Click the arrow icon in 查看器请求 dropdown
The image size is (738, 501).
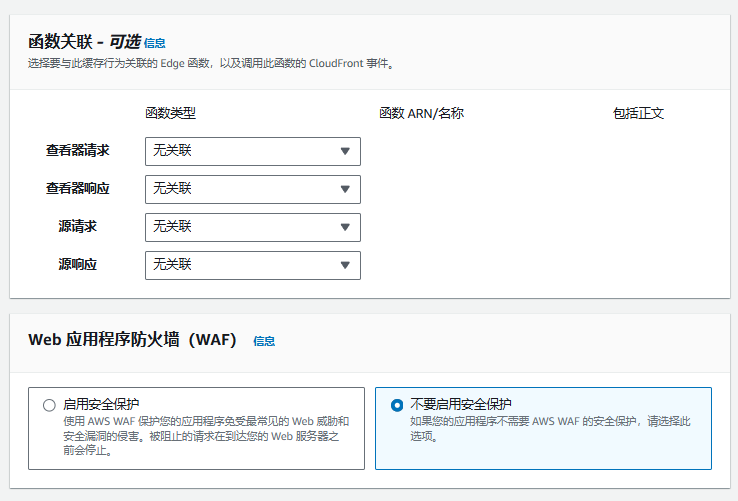(x=345, y=151)
